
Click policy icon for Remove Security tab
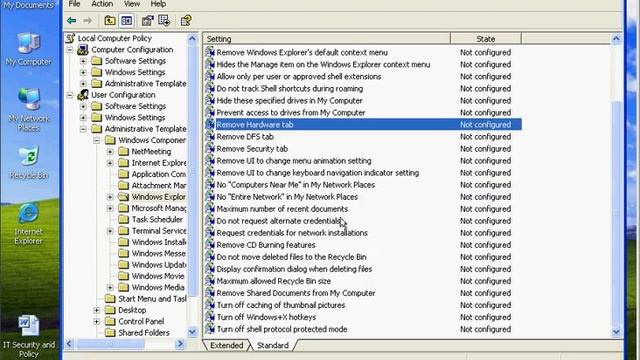pos(210,149)
